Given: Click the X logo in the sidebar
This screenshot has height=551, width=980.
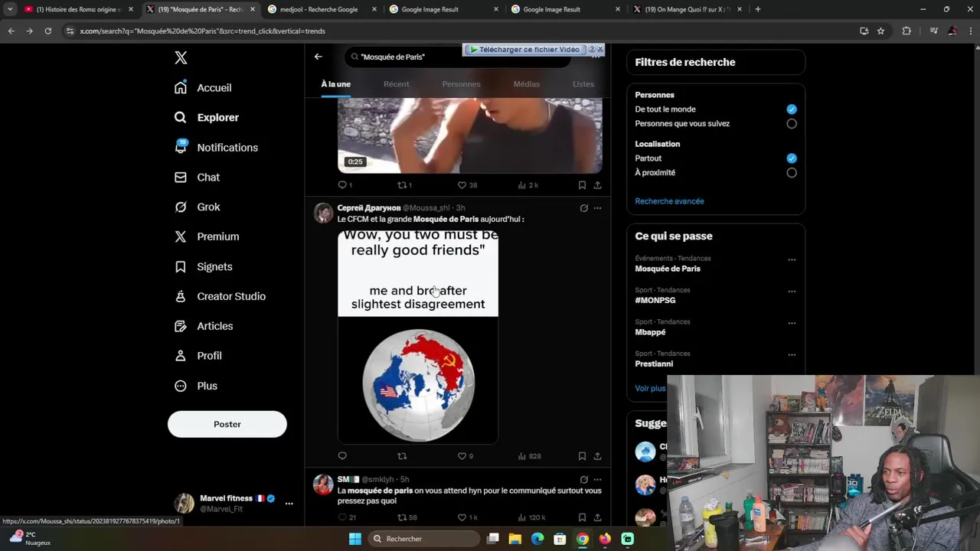Looking at the screenshot, I should point(181,57).
